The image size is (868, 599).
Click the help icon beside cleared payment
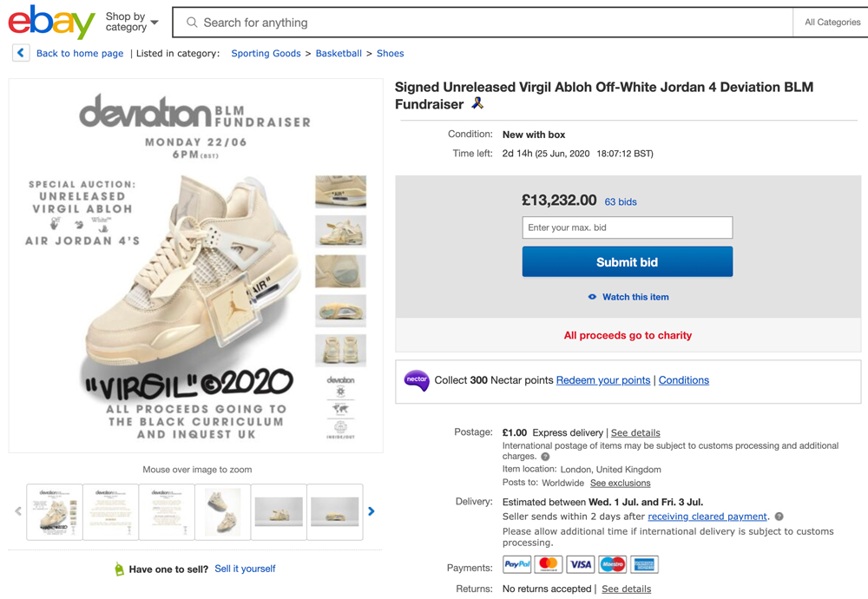pyautogui.click(x=779, y=517)
